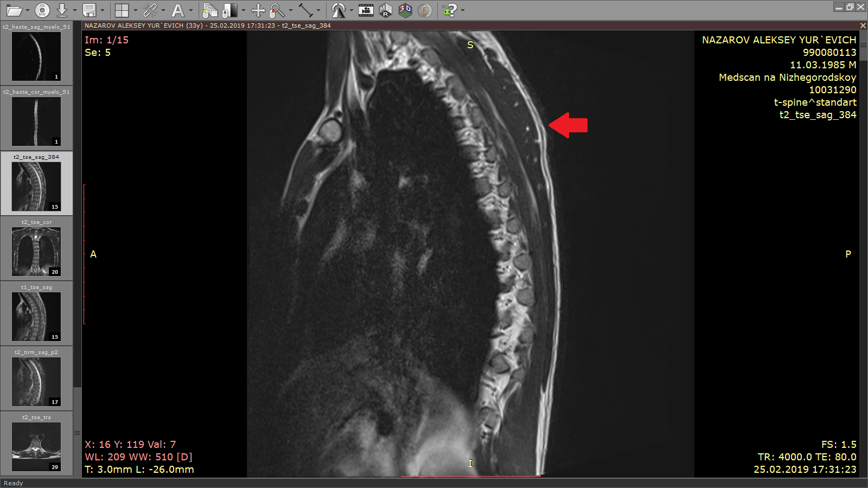Expand the layout grid dropdown arrow
Image resolution: width=868 pixels, height=488 pixels.
tap(135, 10)
